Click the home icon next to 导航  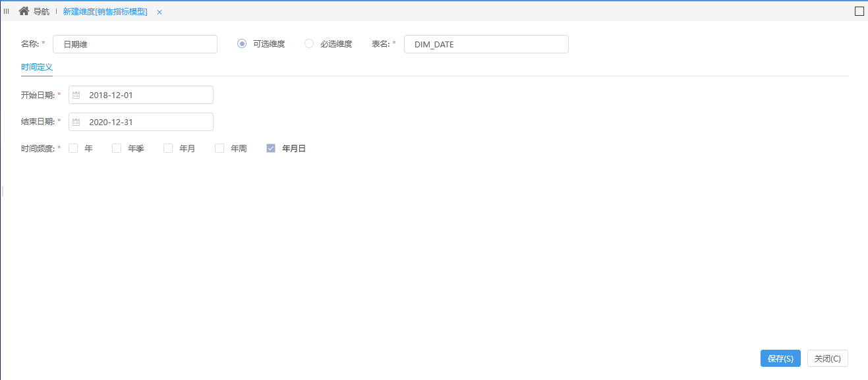[24, 11]
